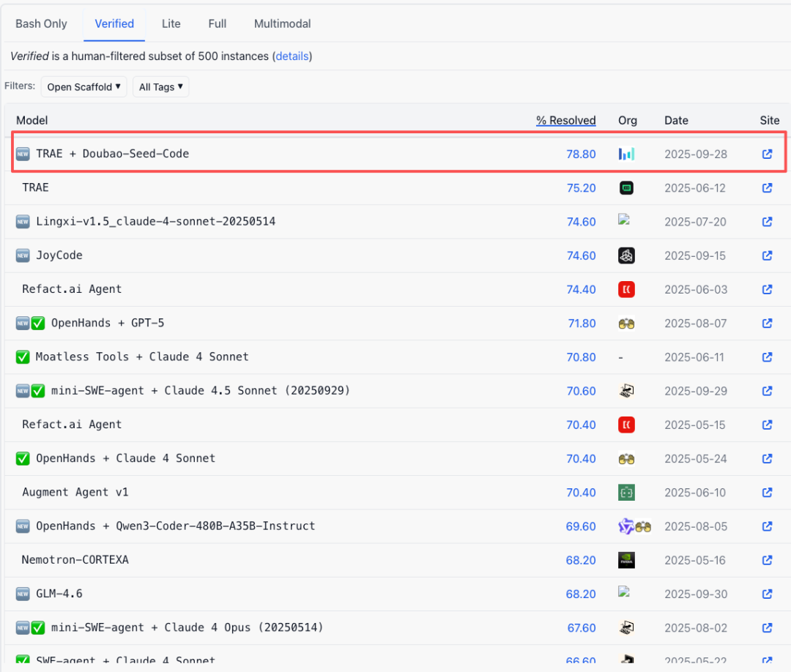Viewport: 791px width, 672px height.
Task: Click the org icon in the OpenHands + GPT-5 row
Action: point(626,324)
